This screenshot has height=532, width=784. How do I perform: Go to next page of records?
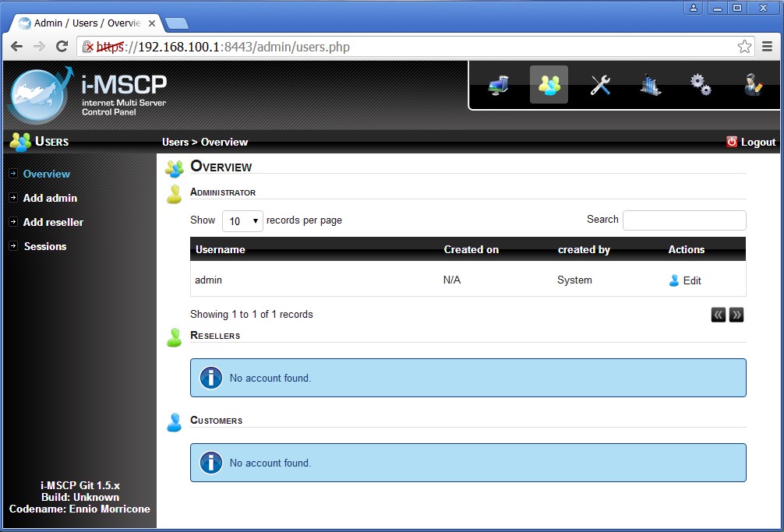coord(736,315)
